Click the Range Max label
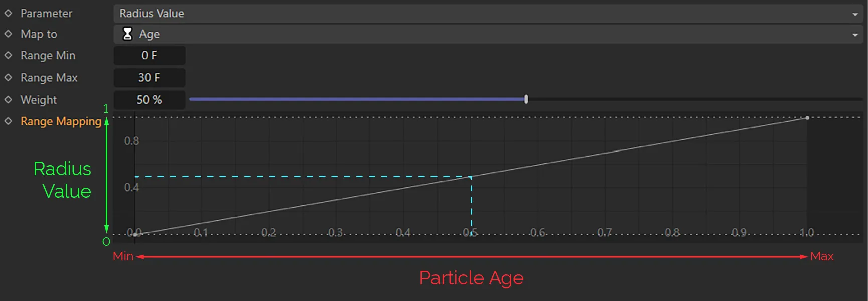This screenshot has width=868, height=301. coord(49,78)
